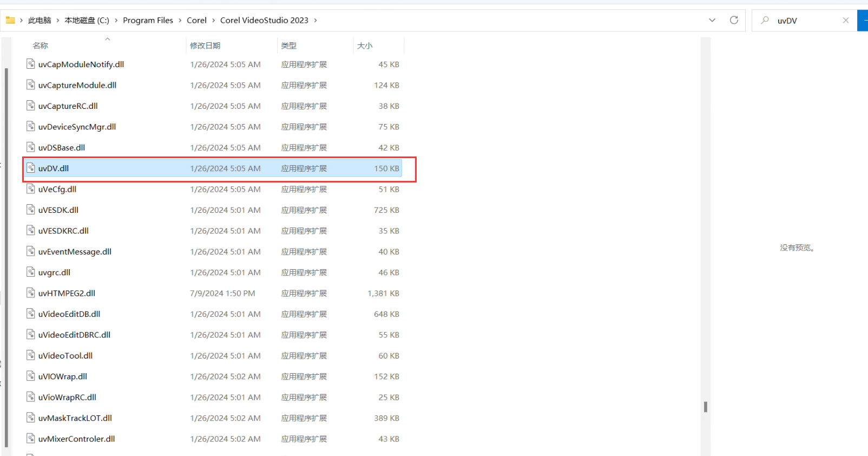
Task: Go to 本地磁盘 (C:) breadcrumb
Action: tap(87, 20)
